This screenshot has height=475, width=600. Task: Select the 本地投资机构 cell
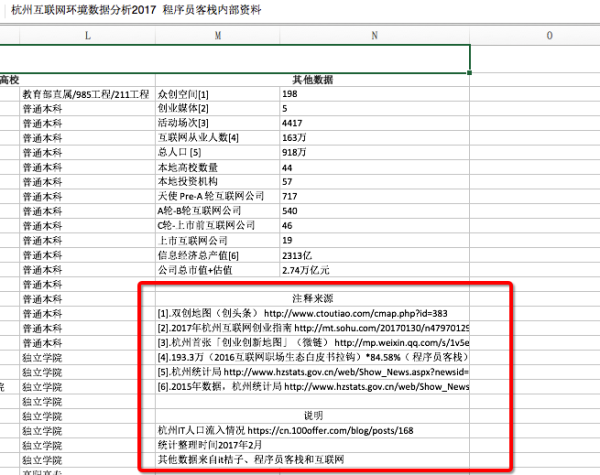218,182
